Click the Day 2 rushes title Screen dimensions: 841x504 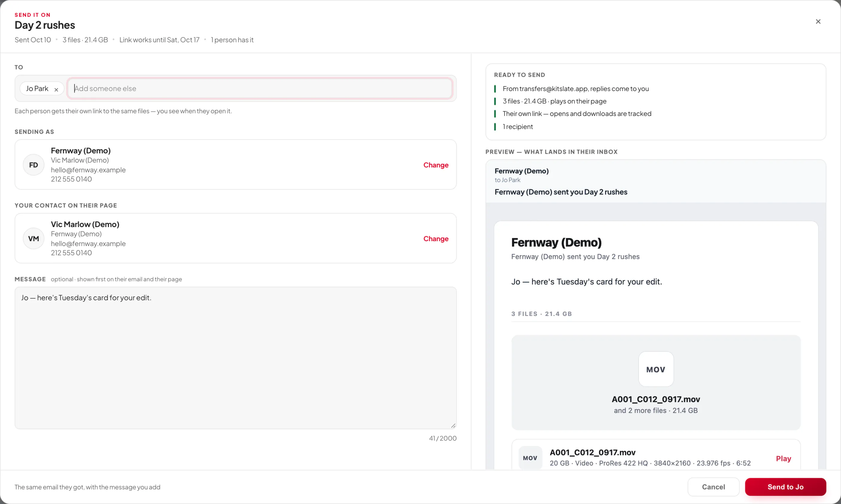(45, 25)
